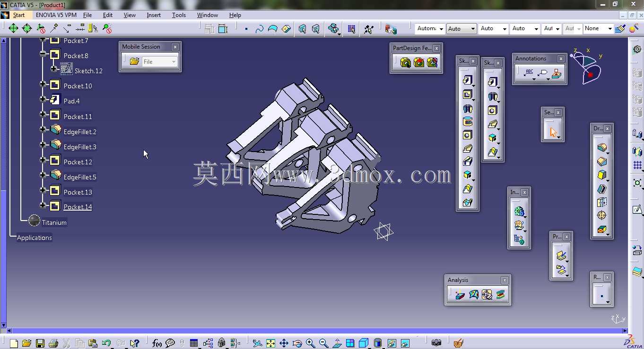This screenshot has height=349, width=644.
Task: Select Pocket.12 in the specification tree
Action: coord(78,162)
